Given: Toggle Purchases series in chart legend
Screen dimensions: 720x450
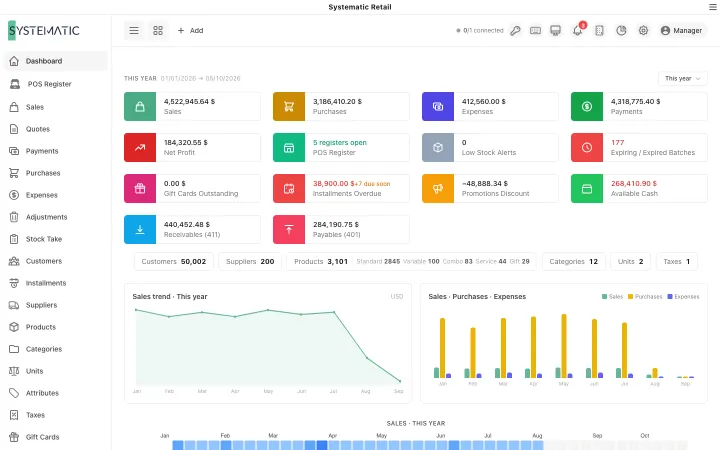Looking at the screenshot, I should [x=645, y=297].
